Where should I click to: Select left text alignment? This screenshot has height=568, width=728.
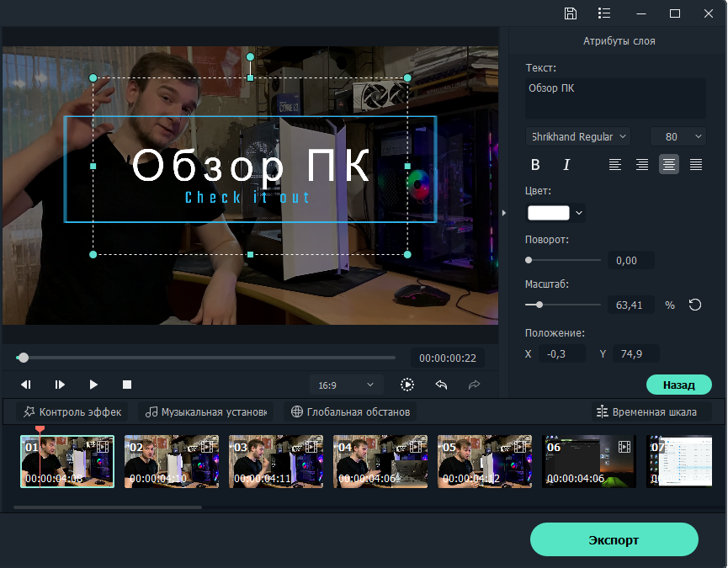[615, 164]
